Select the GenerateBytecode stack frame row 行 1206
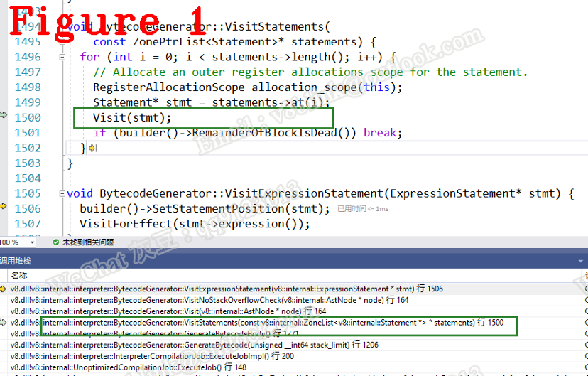The height and width of the screenshot is (376, 588). point(294,345)
